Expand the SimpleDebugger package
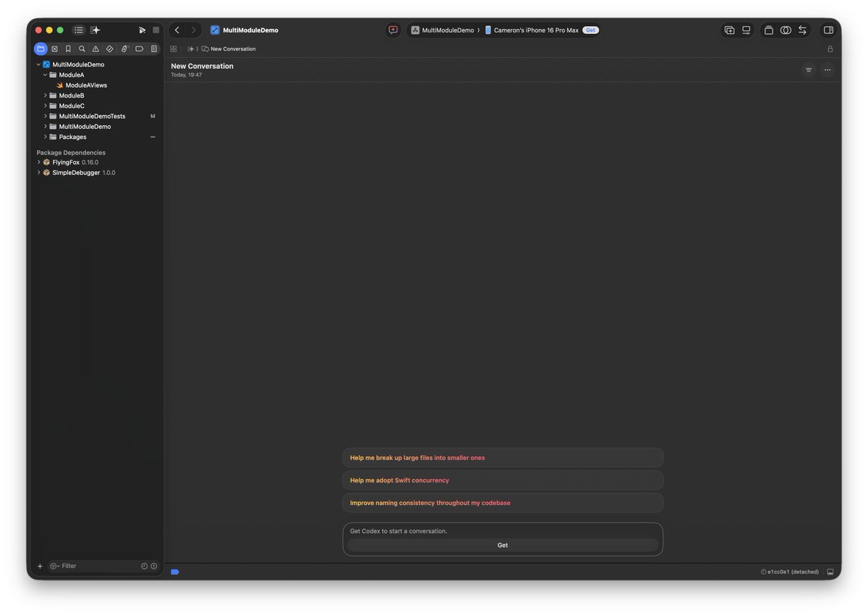Image resolution: width=868 pixels, height=615 pixels. tap(38, 173)
